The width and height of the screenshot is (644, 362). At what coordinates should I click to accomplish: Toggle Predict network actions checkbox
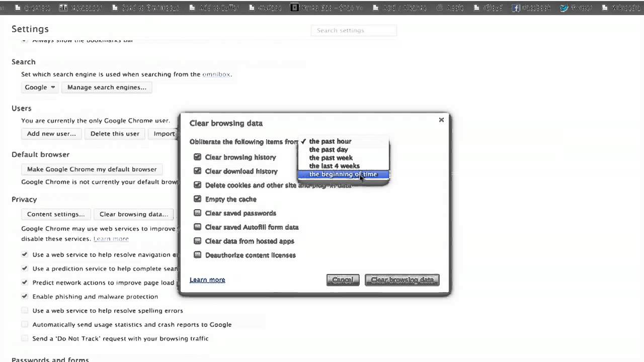[25, 283]
